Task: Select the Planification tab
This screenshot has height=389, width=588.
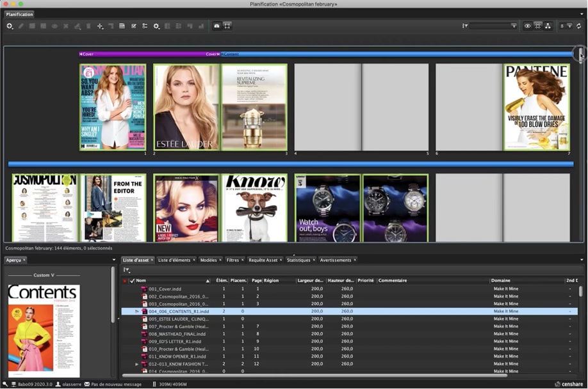Action: 19,14
